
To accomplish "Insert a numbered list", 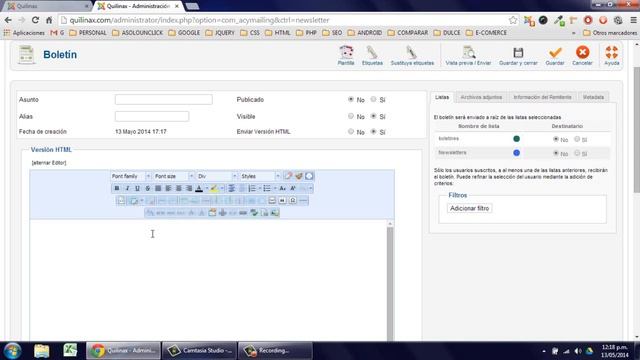I will pos(252,188).
